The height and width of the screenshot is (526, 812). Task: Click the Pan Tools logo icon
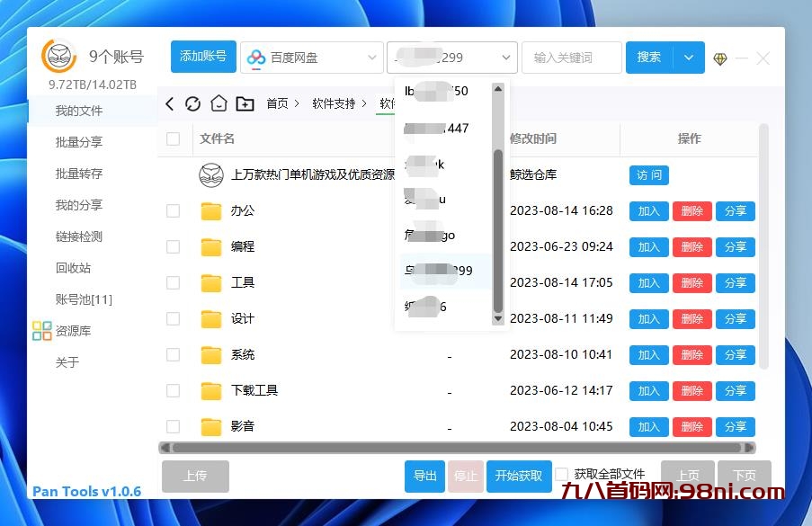[57, 57]
